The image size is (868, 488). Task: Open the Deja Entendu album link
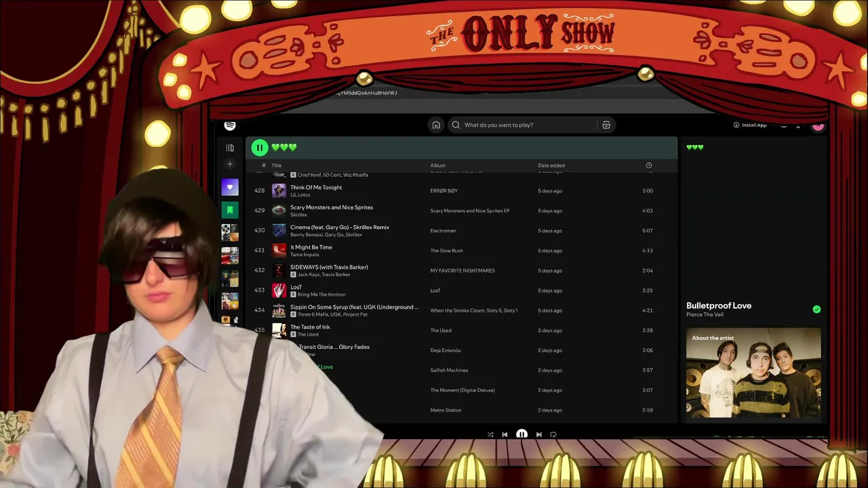pos(446,350)
